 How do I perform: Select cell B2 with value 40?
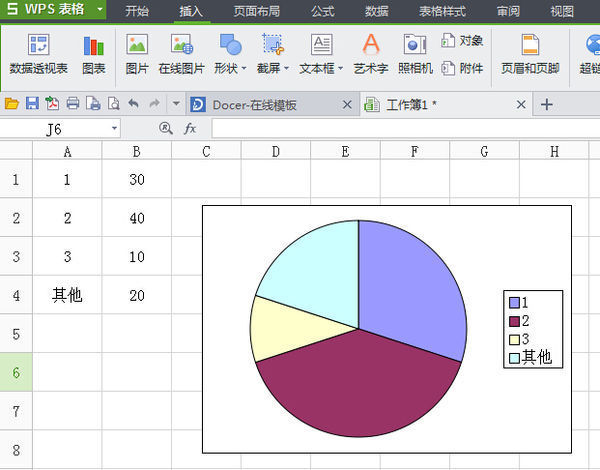[137, 218]
